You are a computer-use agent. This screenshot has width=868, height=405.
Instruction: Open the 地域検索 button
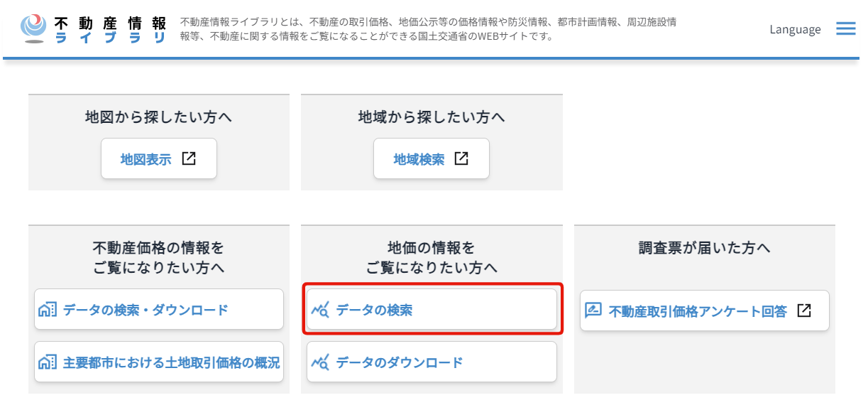(x=432, y=158)
